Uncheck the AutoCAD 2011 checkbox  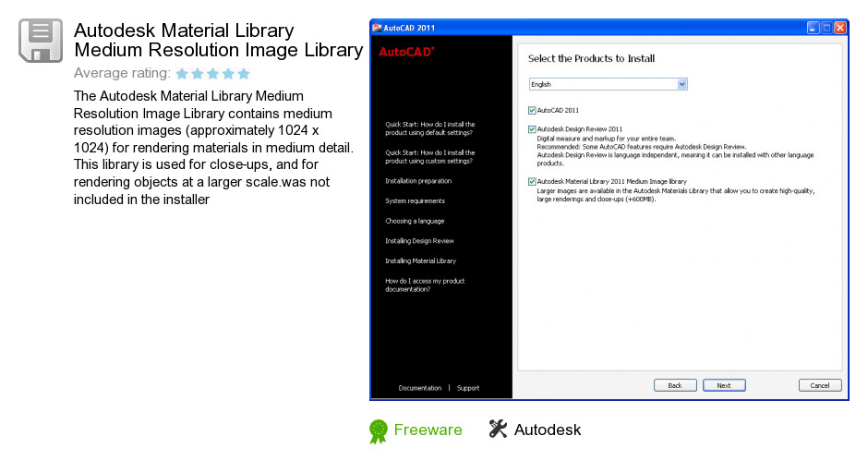point(532,110)
